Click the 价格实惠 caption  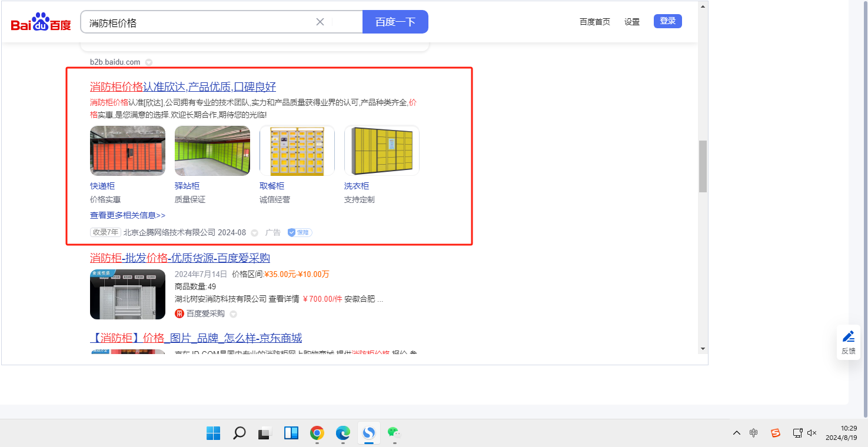(105, 199)
